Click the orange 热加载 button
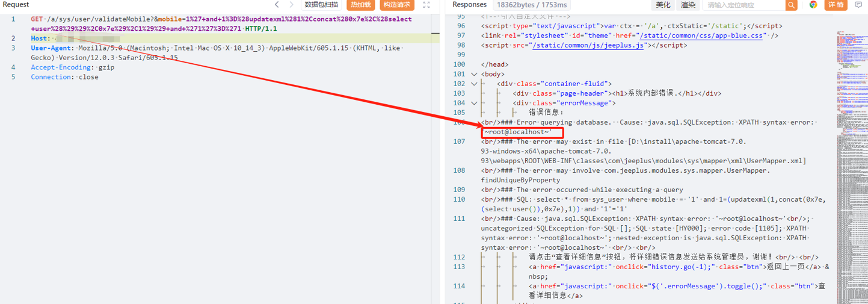The width and height of the screenshot is (868, 304). [360, 5]
